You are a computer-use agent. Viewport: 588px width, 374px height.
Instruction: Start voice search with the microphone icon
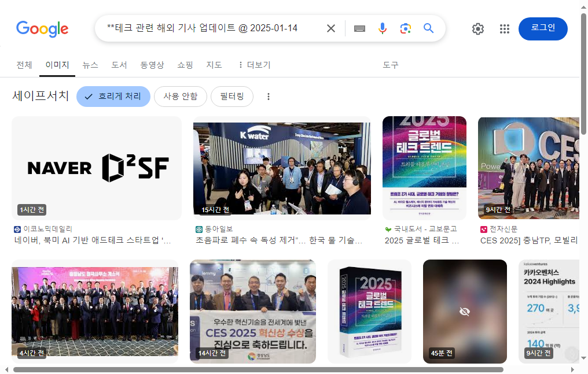coord(382,28)
